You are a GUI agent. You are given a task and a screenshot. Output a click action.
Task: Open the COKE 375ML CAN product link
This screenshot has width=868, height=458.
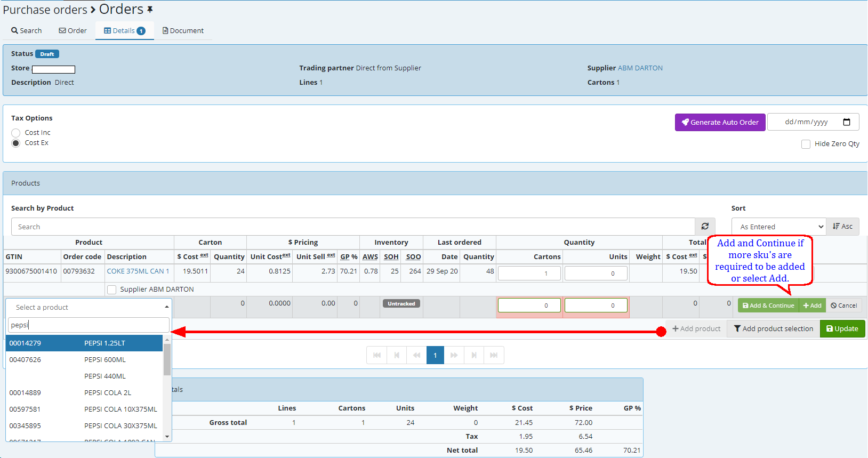click(138, 271)
